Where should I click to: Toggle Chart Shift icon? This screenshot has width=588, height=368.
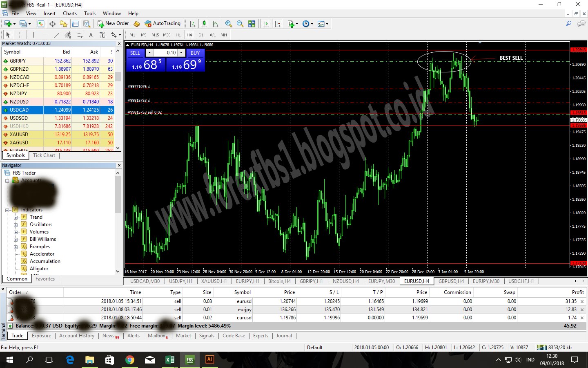[x=278, y=24]
